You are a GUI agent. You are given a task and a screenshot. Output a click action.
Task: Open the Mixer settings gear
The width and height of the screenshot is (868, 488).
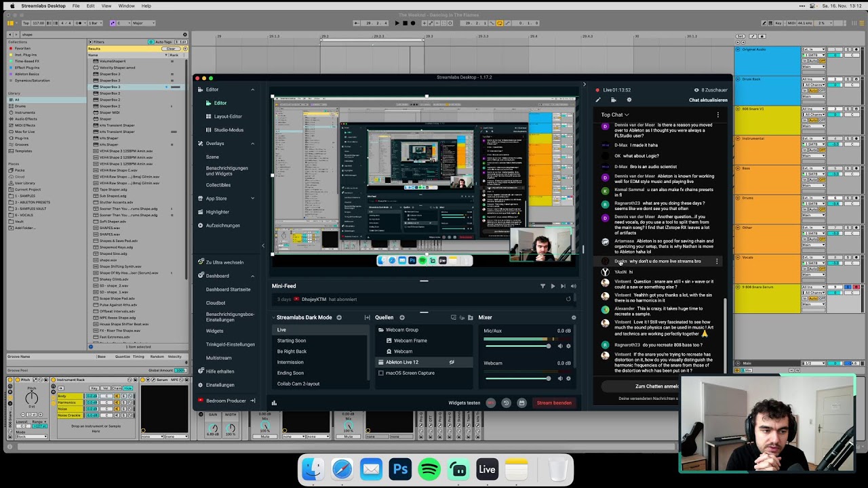tap(574, 317)
